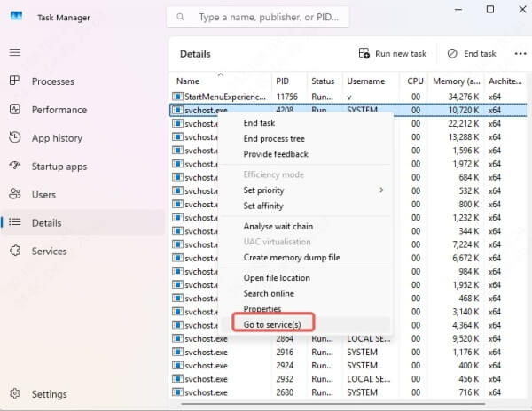
Task: Click the Processes sidebar icon
Action: [14, 81]
